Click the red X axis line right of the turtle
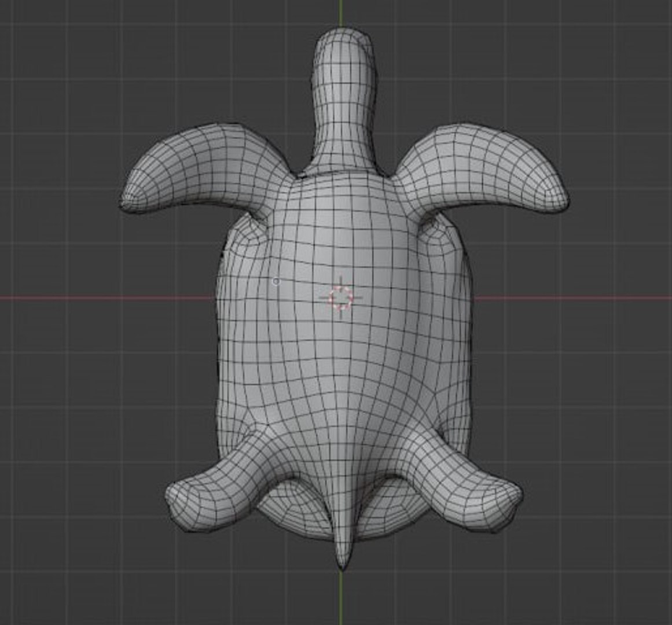 [x=572, y=297]
